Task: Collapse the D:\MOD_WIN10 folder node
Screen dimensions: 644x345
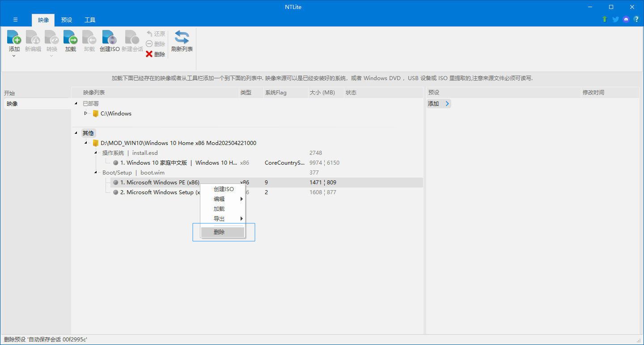Action: pos(85,143)
